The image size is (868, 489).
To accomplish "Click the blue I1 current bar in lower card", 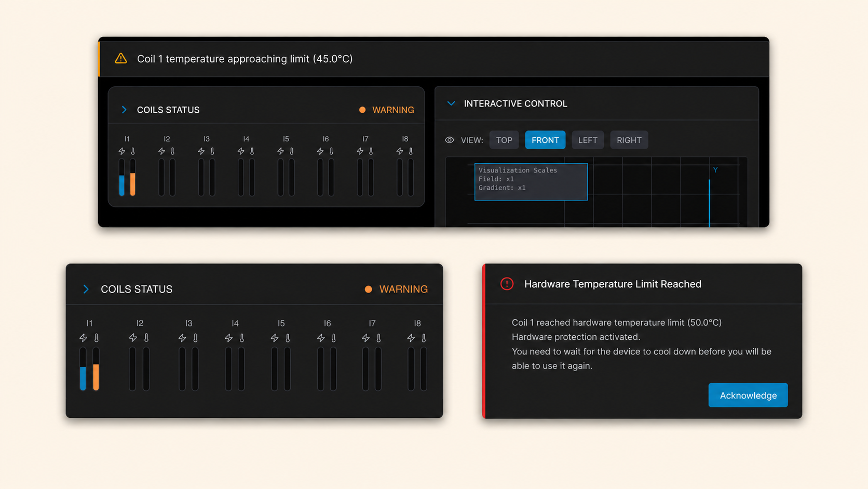I will pos(83,378).
